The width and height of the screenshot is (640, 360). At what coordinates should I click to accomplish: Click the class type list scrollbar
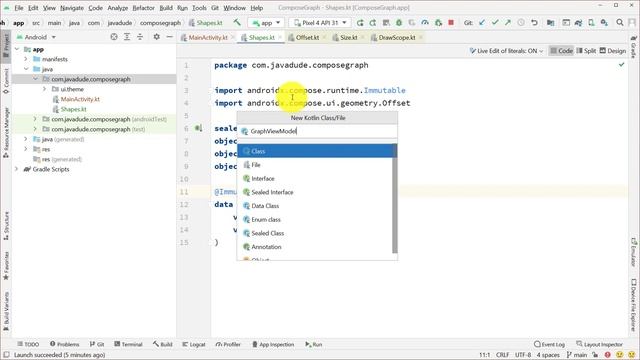pos(395,198)
